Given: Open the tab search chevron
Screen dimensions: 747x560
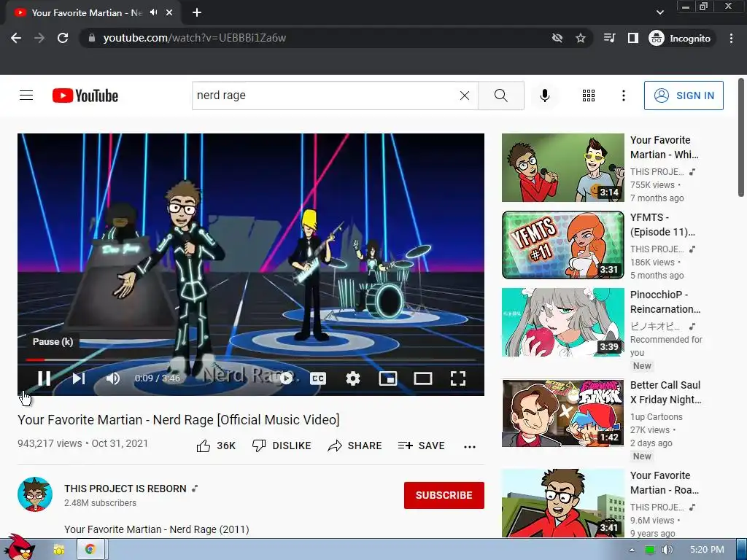Looking at the screenshot, I should coord(659,12).
